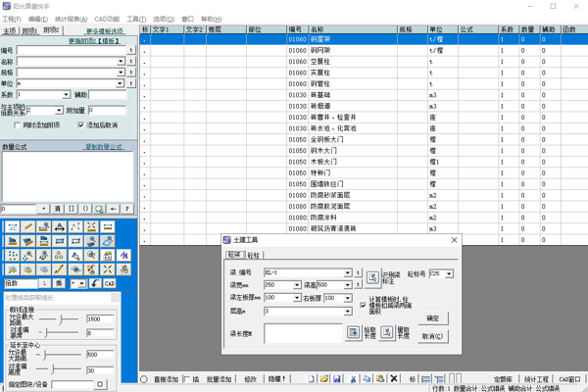Image resolution: width=588 pixels, height=392 pixels.
Task: Click the magnifier icon beside the formula buttons
Action: [100, 209]
